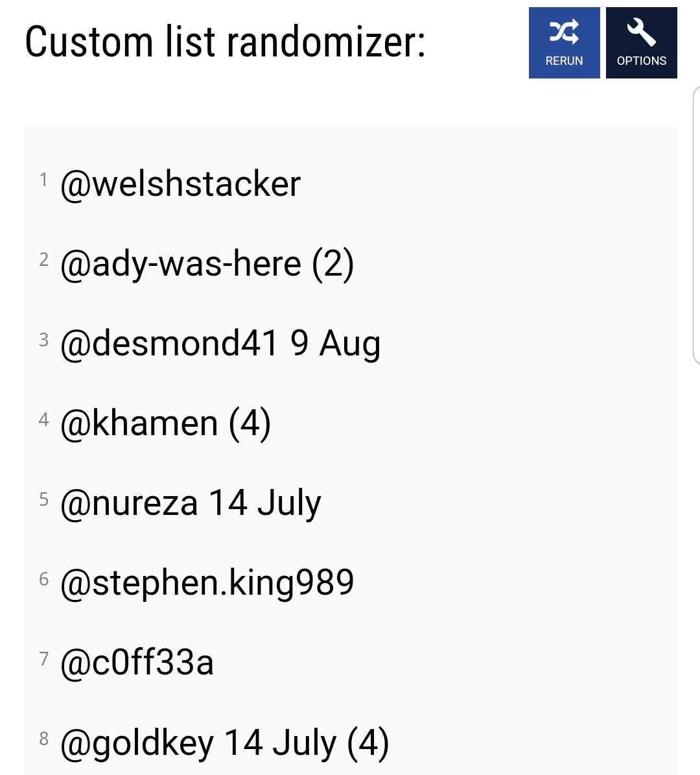Click list number 2 marker
Image resolution: width=700 pixels, height=775 pixels.
click(x=43, y=259)
